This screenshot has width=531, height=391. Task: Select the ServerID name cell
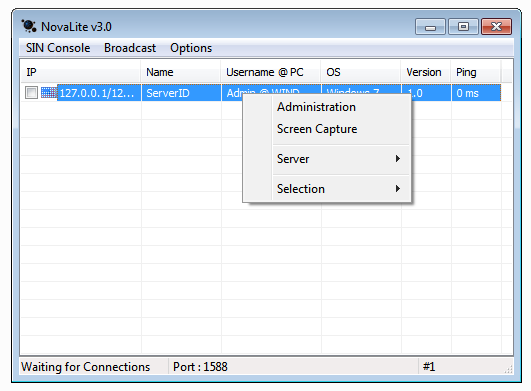181,93
